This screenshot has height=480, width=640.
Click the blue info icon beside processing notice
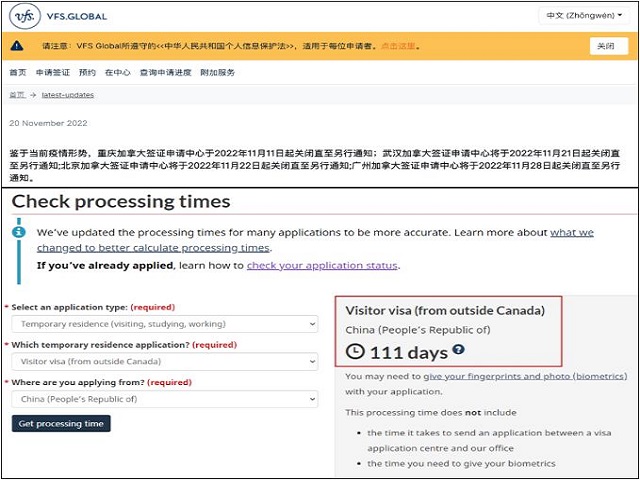[x=19, y=233]
